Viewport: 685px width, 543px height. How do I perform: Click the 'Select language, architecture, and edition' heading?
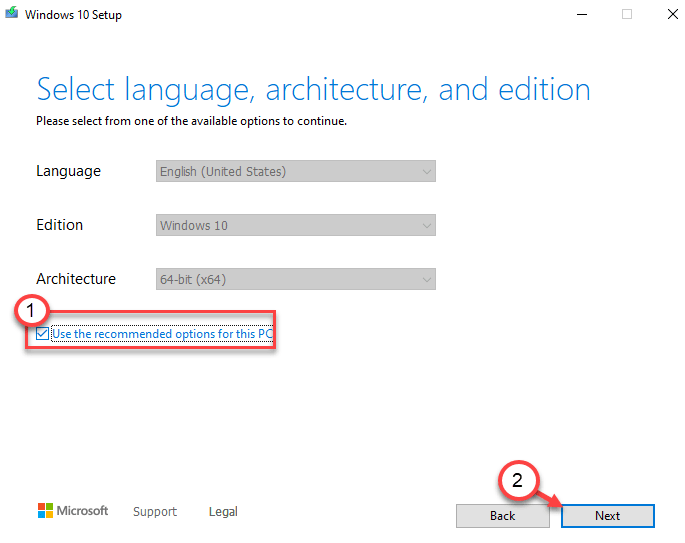click(x=313, y=90)
